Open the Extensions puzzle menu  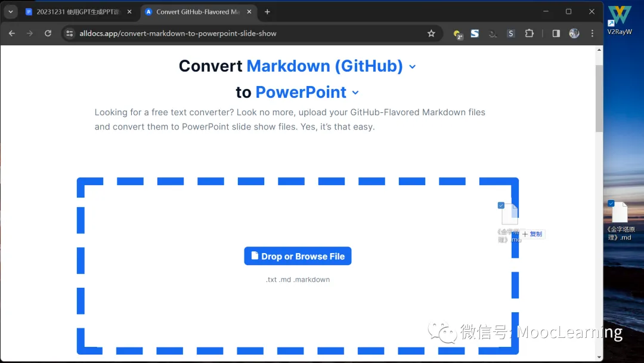[x=530, y=33]
